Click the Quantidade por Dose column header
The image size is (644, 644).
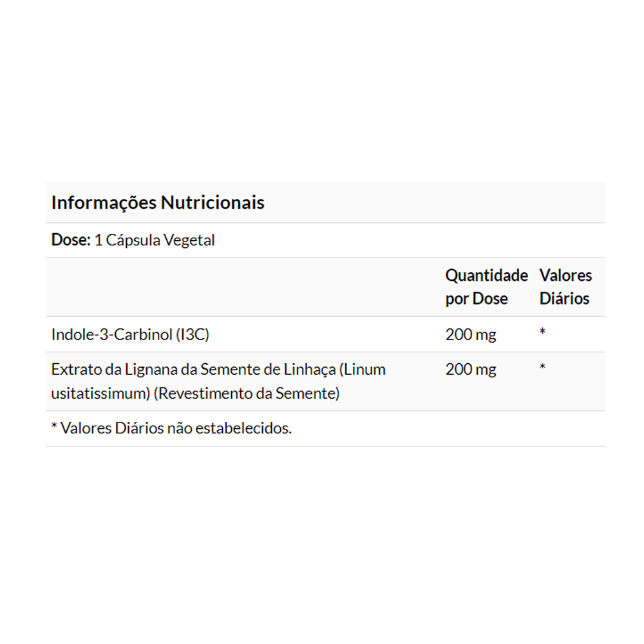(x=486, y=287)
